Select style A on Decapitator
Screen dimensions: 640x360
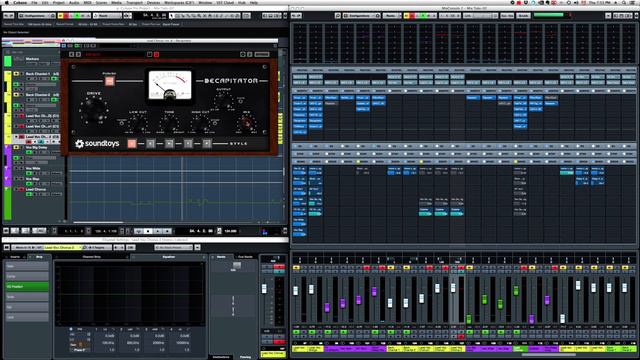coord(131,143)
